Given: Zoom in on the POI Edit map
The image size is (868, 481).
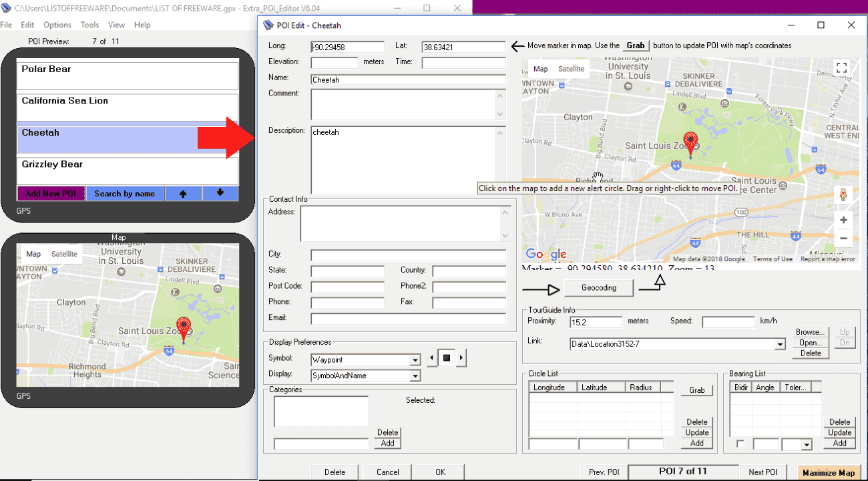Looking at the screenshot, I should coord(843,220).
